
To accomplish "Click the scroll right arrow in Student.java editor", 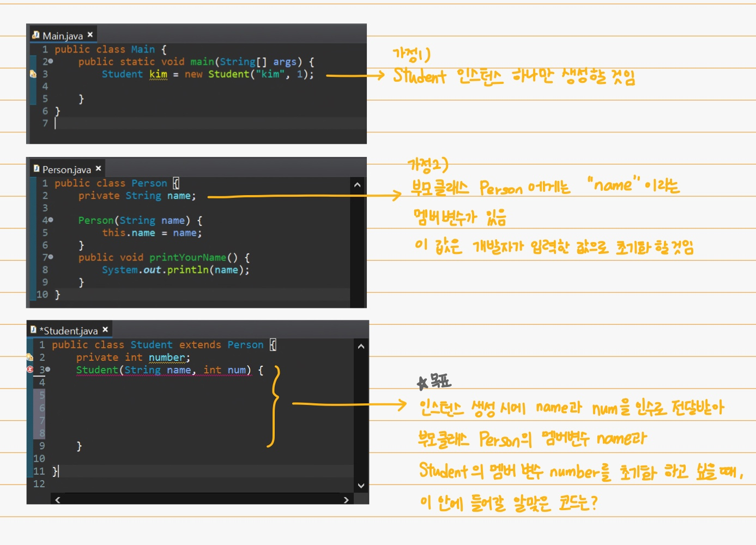I will pyautogui.click(x=346, y=499).
